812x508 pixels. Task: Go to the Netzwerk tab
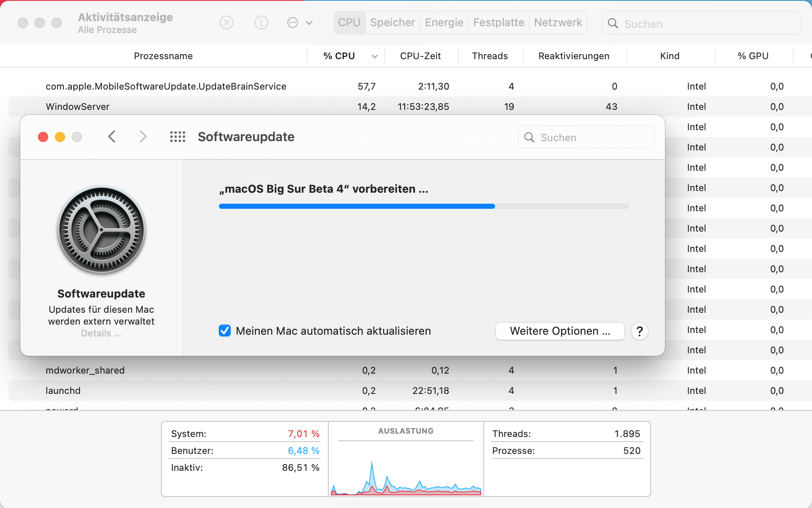[558, 22]
